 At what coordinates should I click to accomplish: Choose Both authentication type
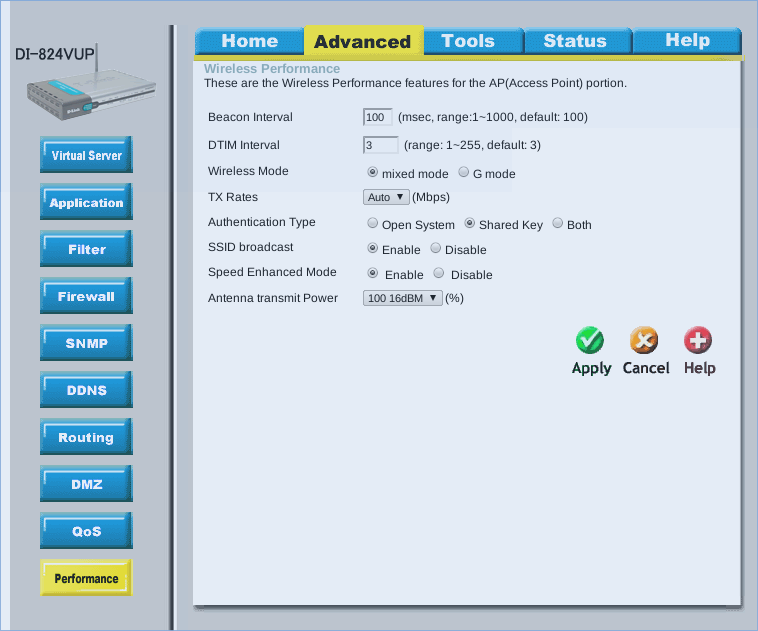tap(557, 223)
